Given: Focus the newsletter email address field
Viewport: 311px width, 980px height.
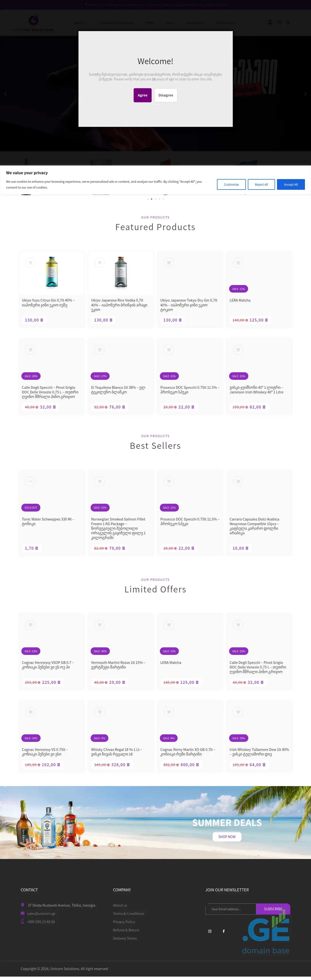Looking at the screenshot, I should (x=231, y=909).
